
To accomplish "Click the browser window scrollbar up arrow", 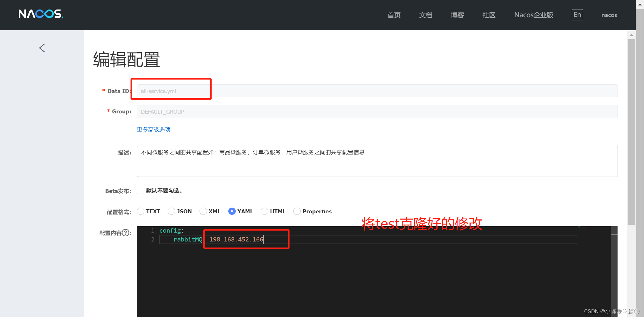I will tap(640, 4).
